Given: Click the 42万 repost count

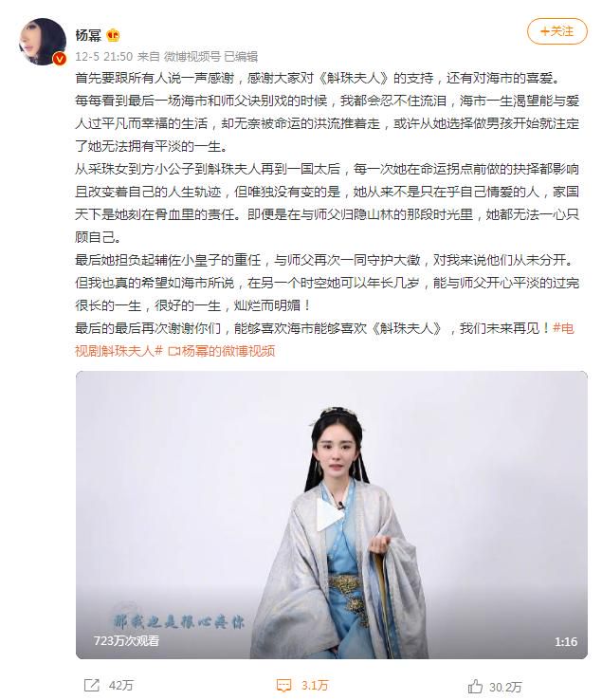Looking at the screenshot, I should point(121,685).
